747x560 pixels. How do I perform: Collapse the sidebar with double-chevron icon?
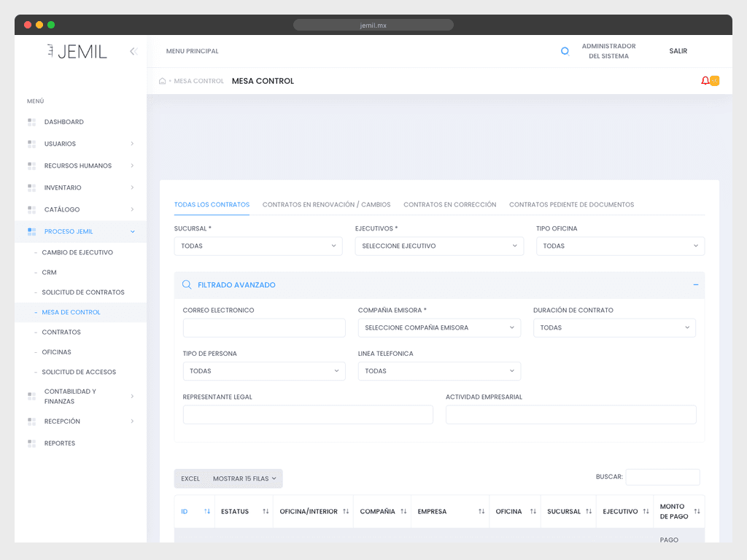134,52
